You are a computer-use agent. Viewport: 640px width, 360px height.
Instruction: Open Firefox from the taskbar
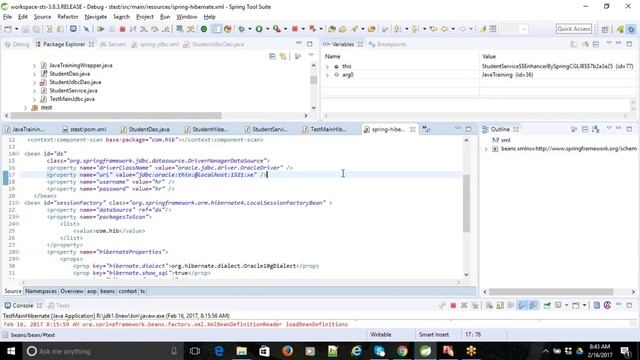click(x=287, y=351)
